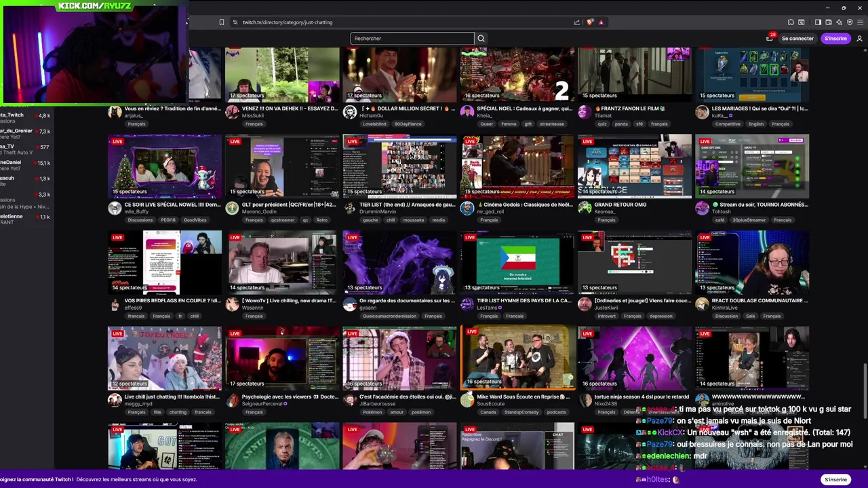This screenshot has height=488, width=868.
Task: Open Twitch notifications with 28 badge
Action: pyautogui.click(x=770, y=39)
